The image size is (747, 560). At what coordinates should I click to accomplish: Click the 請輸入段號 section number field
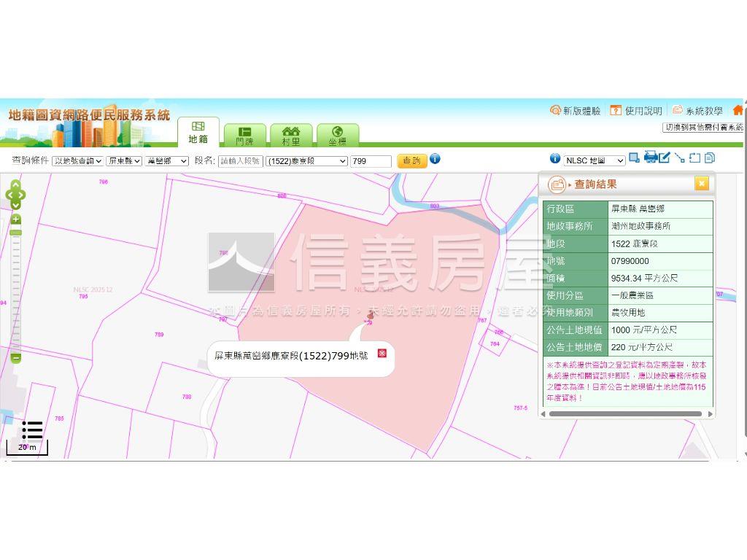241,161
